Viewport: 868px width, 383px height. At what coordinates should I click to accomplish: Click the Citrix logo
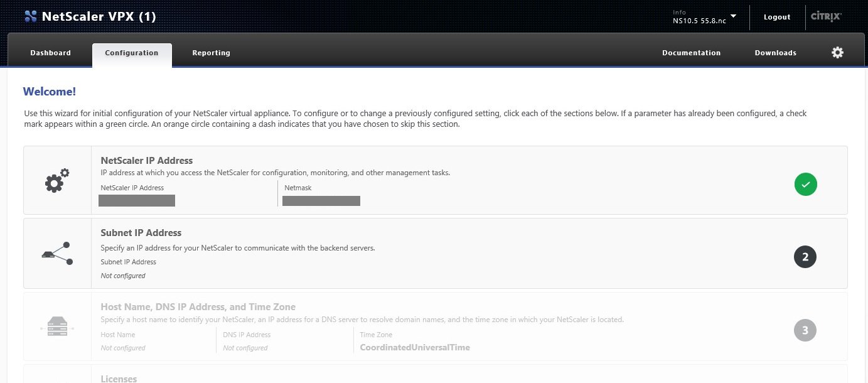(x=826, y=17)
